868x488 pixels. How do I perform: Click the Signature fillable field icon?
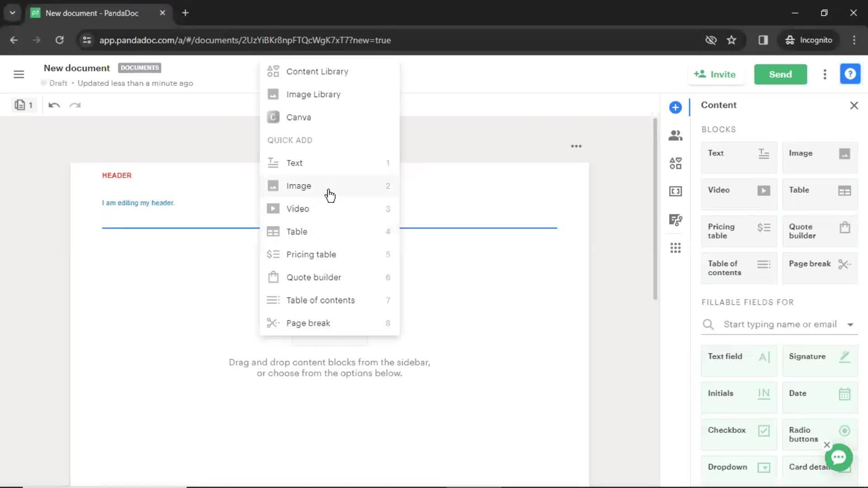(x=845, y=357)
